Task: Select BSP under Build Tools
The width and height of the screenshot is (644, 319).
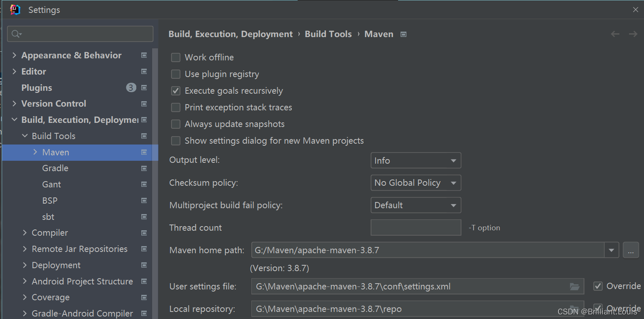Action: point(50,201)
